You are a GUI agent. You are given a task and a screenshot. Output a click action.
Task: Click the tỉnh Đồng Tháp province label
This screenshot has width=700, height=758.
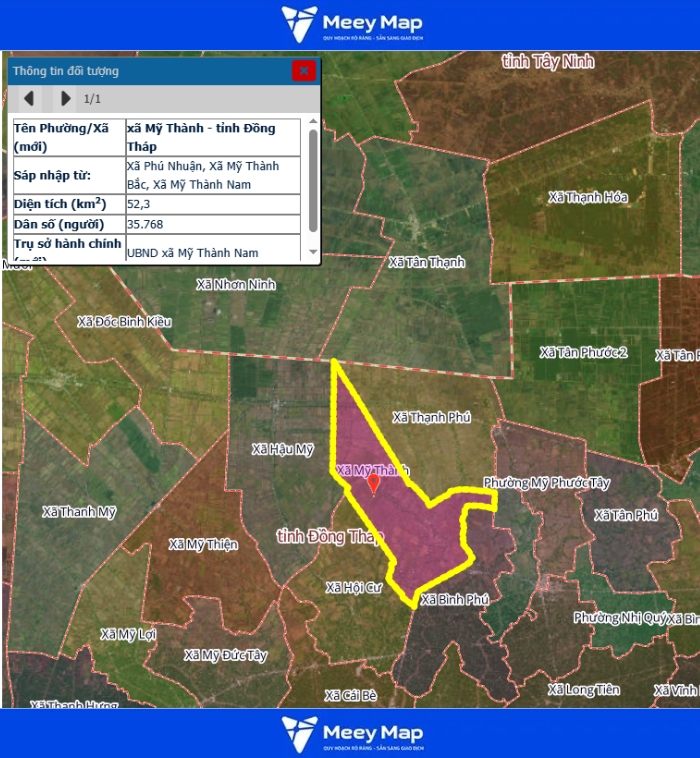tap(329, 537)
